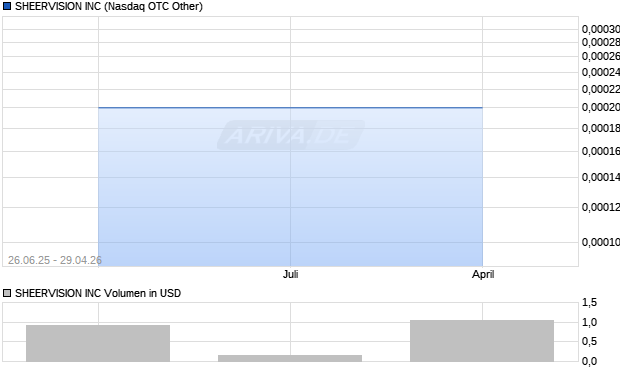Viewport: 620px width, 371px height.
Task: Click the 1,5 volume axis label
Action: [x=589, y=303]
